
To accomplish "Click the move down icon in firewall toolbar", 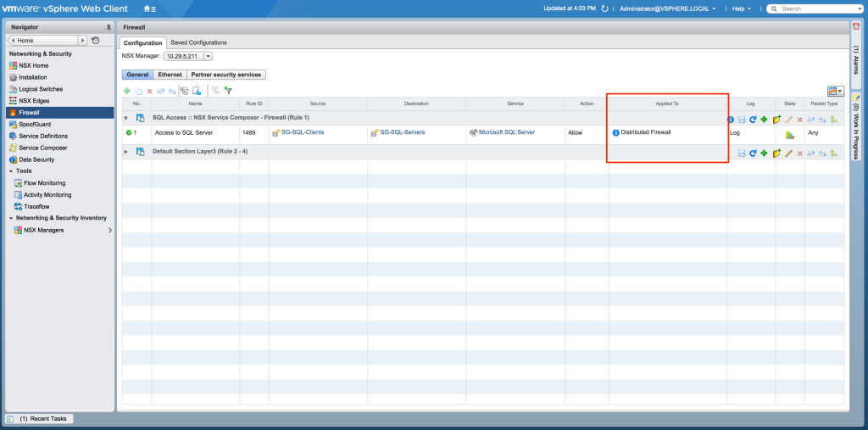I will 172,92.
